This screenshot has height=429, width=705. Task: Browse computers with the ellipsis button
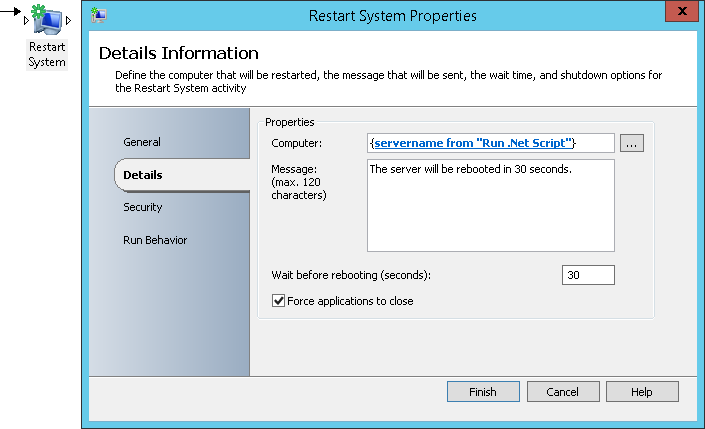pos(631,143)
